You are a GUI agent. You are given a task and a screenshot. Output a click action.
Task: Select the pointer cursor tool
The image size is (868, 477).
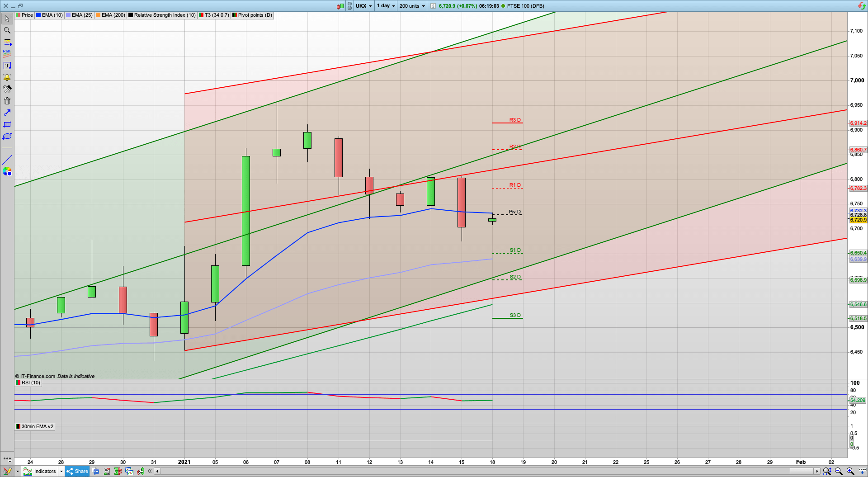pos(7,19)
